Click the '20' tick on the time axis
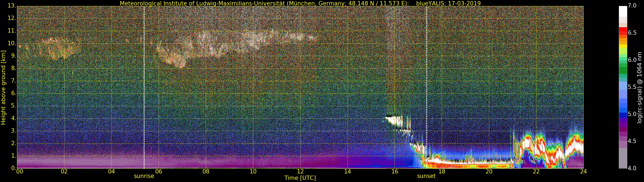 (x=489, y=172)
